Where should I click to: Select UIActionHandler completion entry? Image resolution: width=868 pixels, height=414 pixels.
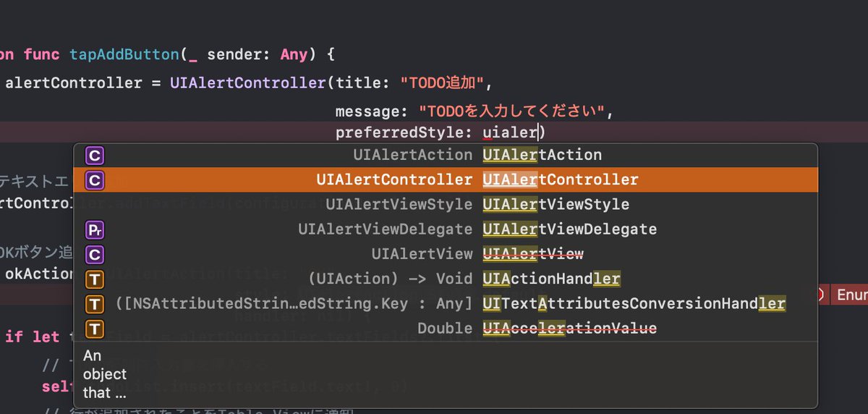[446, 279]
